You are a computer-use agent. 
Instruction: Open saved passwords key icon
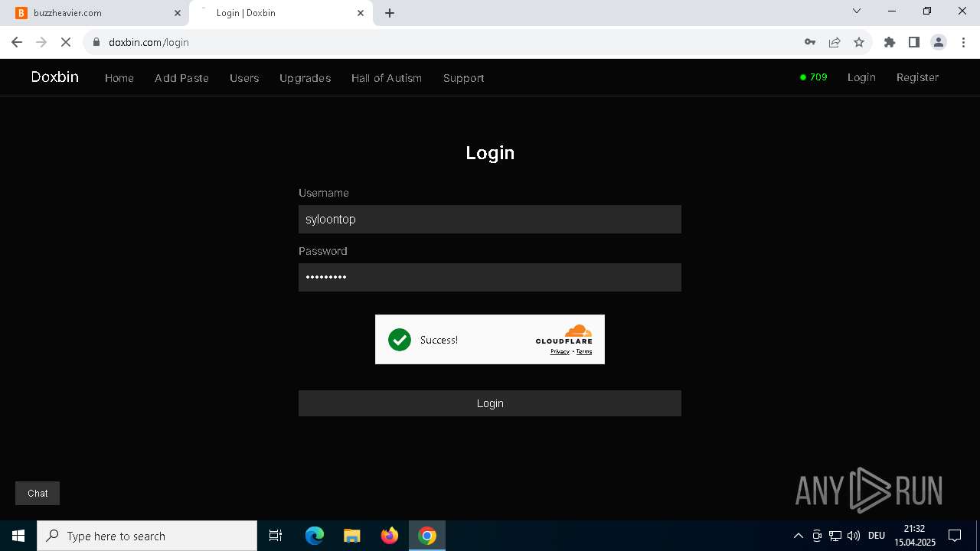click(810, 42)
